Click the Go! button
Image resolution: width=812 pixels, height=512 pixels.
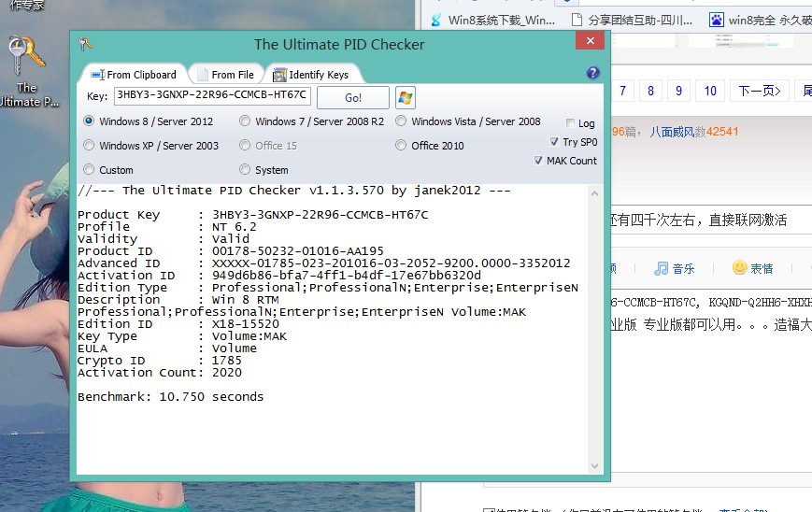(353, 97)
